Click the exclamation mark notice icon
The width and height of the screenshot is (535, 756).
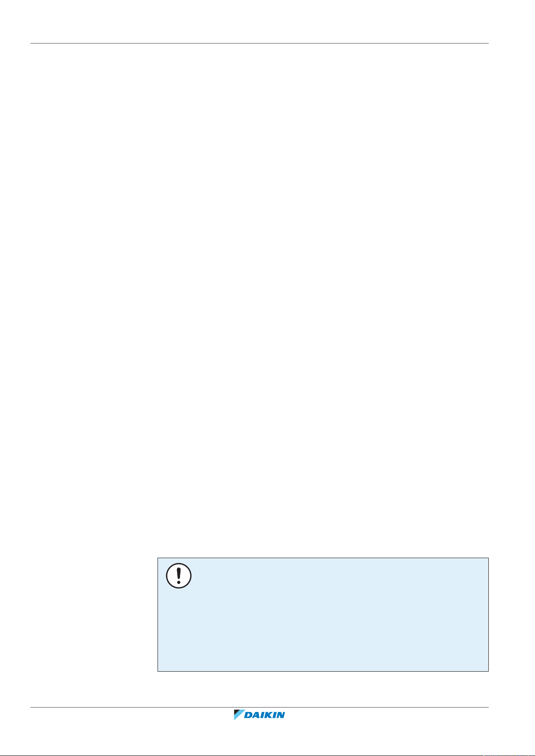point(179,576)
